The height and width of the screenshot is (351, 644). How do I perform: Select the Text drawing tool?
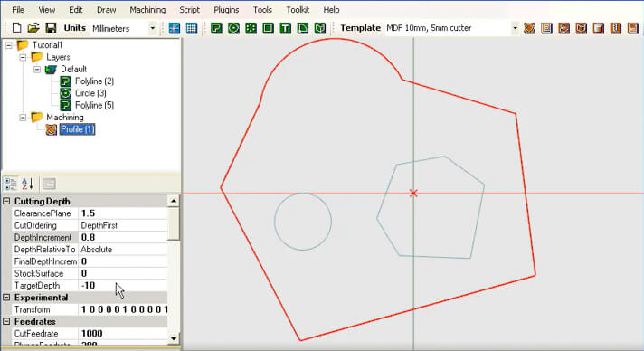click(x=286, y=28)
